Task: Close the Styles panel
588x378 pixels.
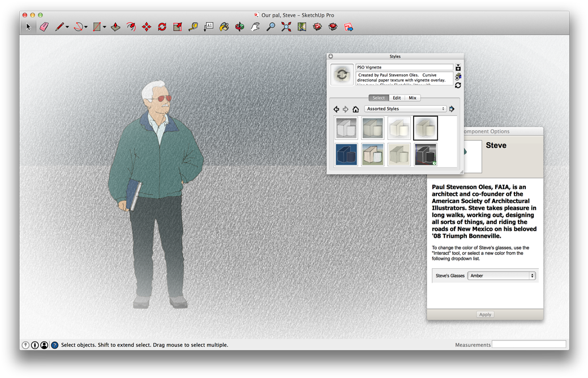Action: (331, 56)
